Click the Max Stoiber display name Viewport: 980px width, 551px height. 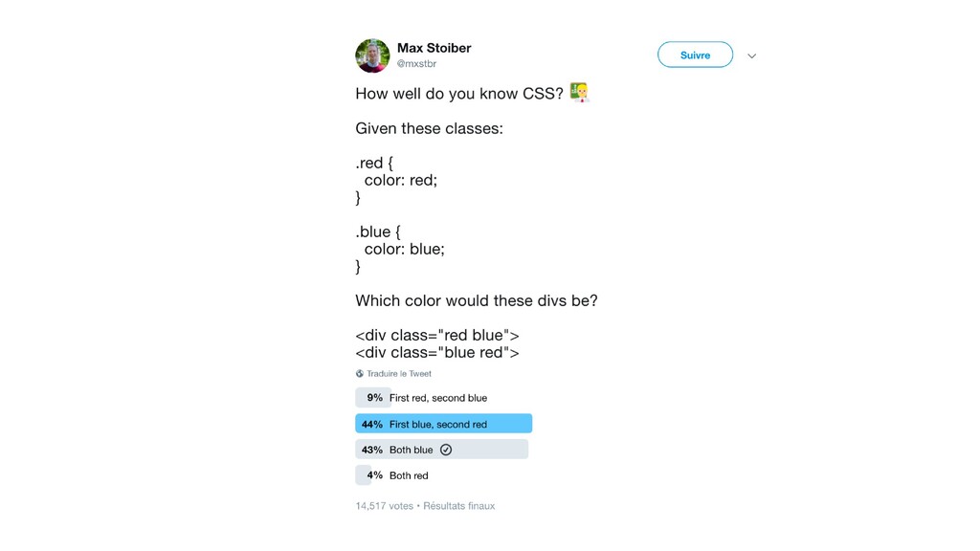434,48
